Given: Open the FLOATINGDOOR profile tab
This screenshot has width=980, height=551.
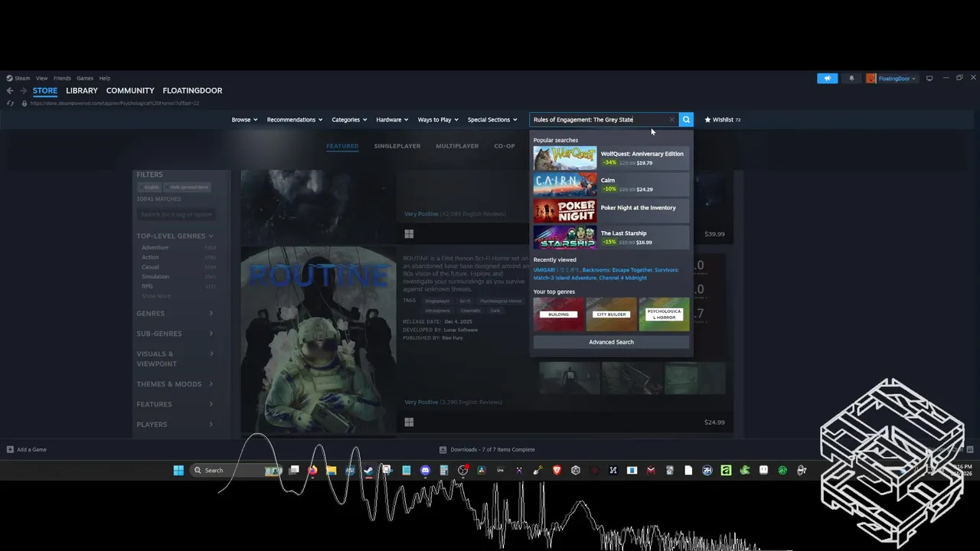Looking at the screenshot, I should point(192,90).
